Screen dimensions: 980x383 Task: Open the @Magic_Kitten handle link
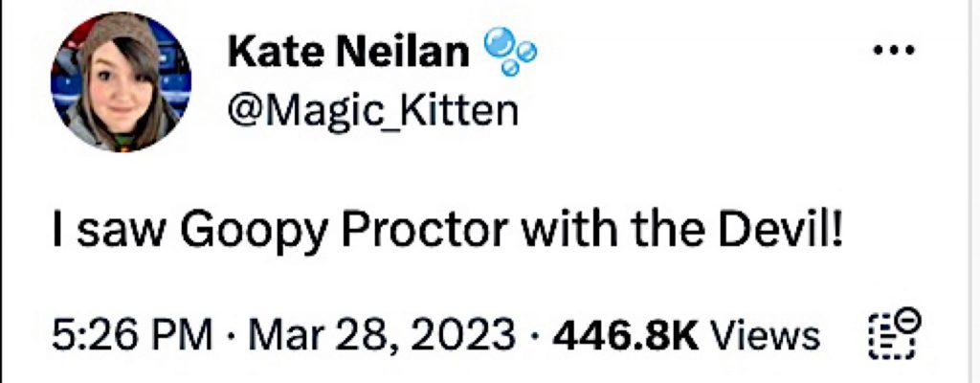tap(372, 112)
